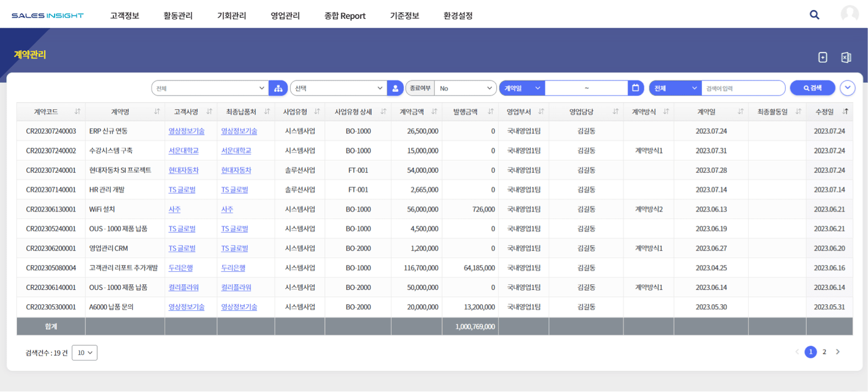Sort the 수정일 column using its arrow
The image size is (868, 392).
pyautogui.click(x=845, y=112)
